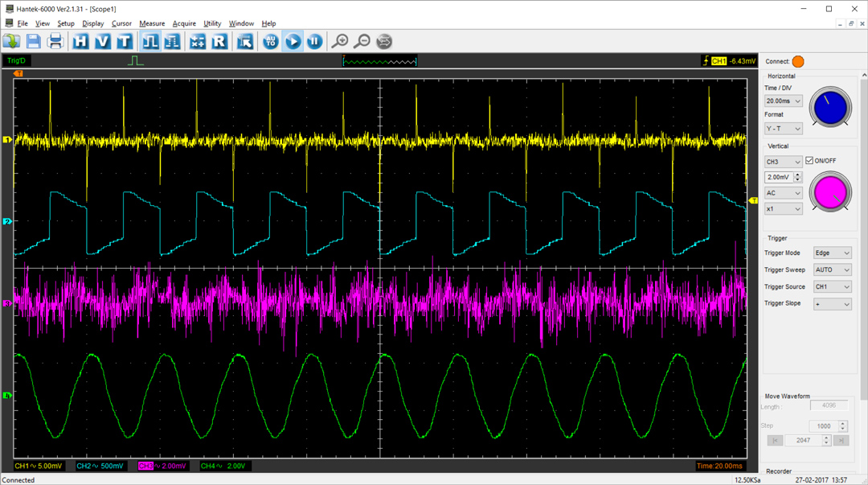Click the Horizontal settings H icon
The height and width of the screenshot is (485, 868).
[81, 41]
